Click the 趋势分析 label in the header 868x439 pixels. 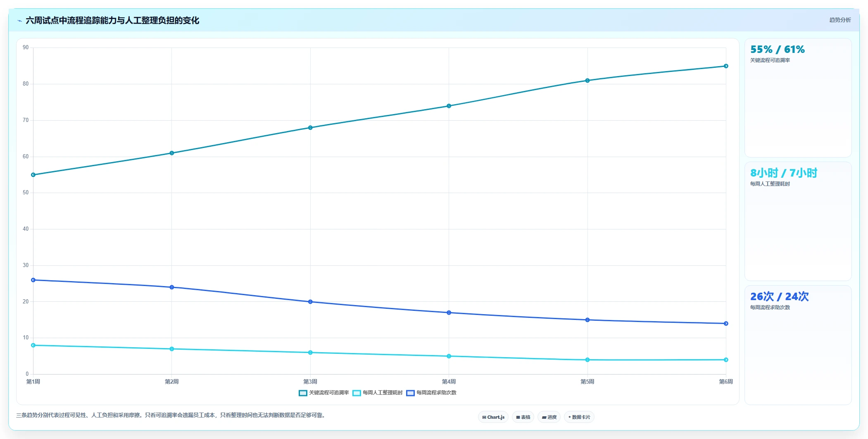[840, 20]
